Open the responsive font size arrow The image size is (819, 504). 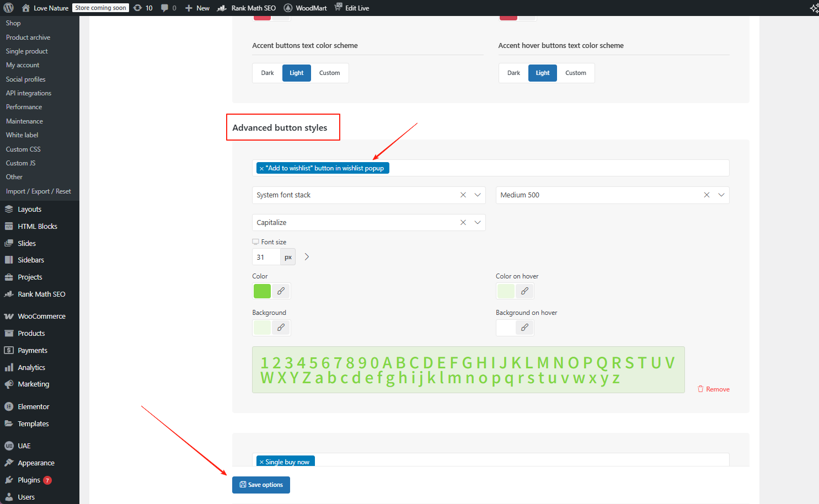pyautogui.click(x=307, y=257)
